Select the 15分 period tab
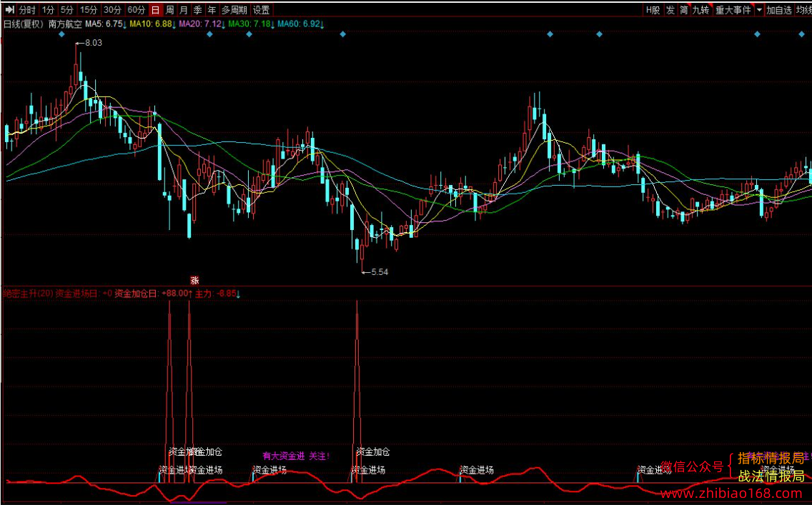 click(x=88, y=10)
